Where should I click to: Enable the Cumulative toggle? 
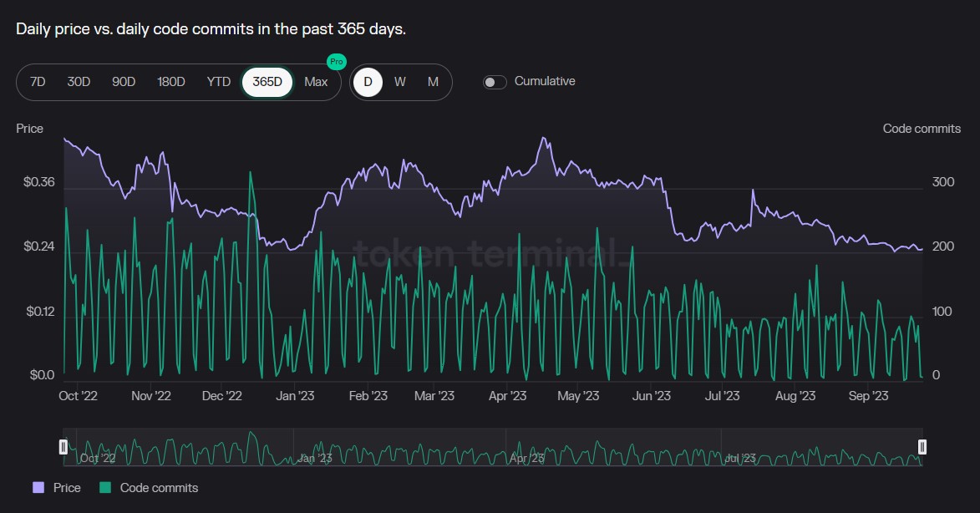click(x=494, y=81)
